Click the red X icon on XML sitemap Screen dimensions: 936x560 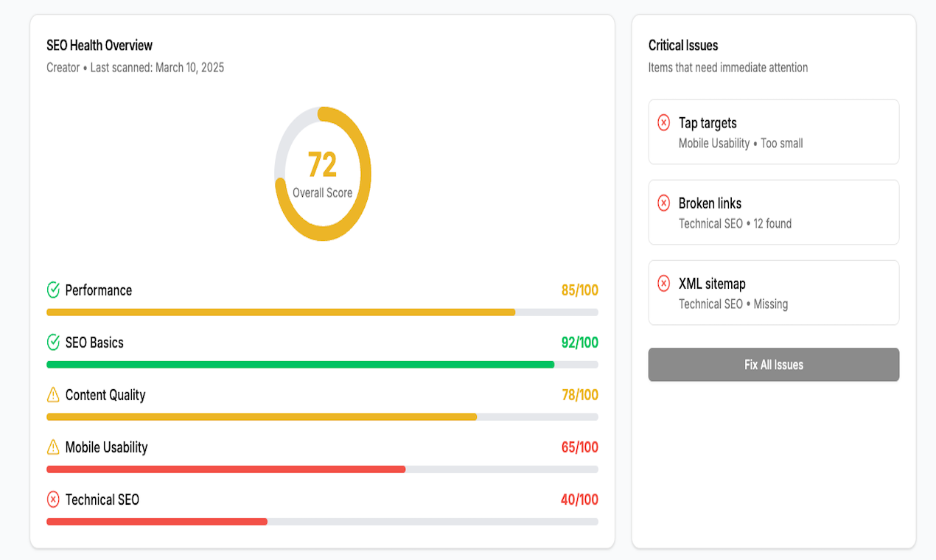point(664,284)
